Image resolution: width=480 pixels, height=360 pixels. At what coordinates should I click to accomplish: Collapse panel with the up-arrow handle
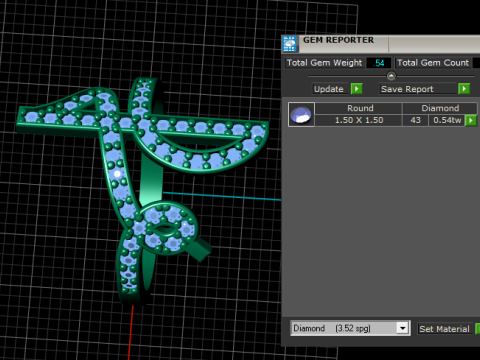click(x=391, y=76)
